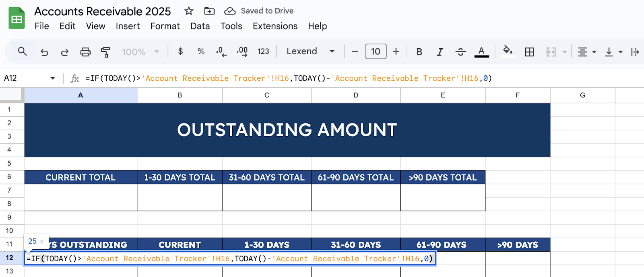The image size is (644, 277).
Task: Open the borders tool
Action: pyautogui.click(x=530, y=52)
